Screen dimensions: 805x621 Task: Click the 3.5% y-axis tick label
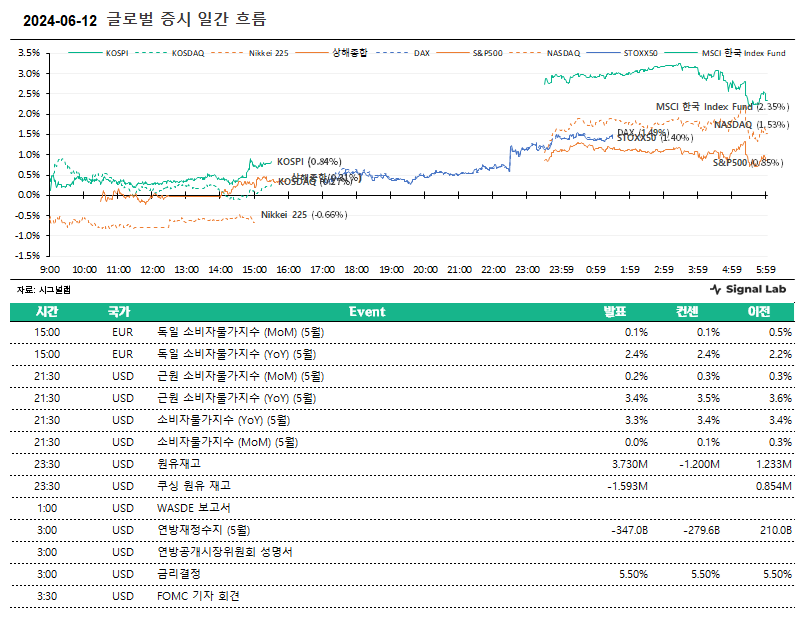(x=29, y=53)
